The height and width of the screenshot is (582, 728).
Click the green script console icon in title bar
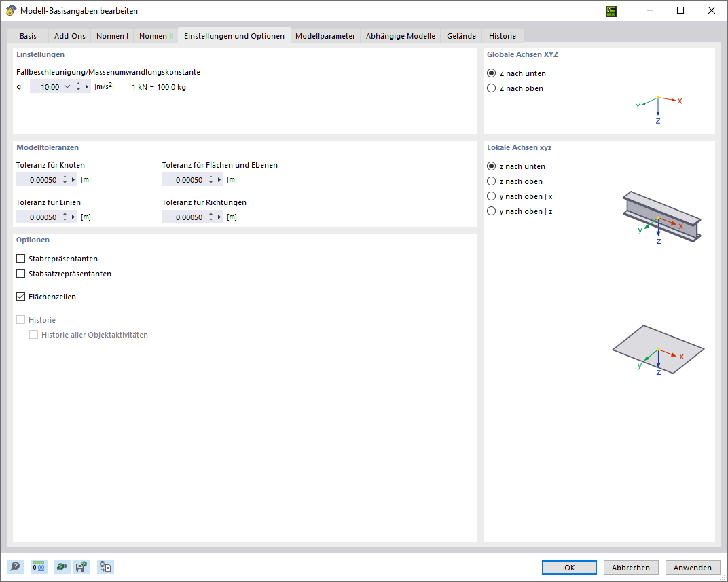[x=611, y=11]
